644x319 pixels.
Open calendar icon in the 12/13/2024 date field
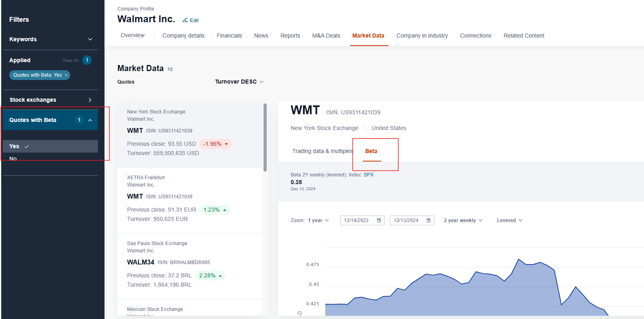click(x=429, y=220)
